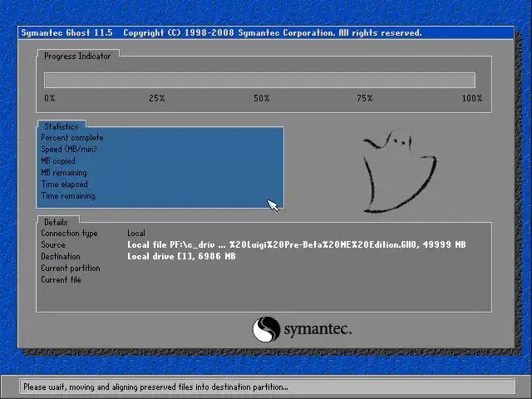The image size is (532, 399).
Task: Click the 'Local drive [1], 6986 MB' value
Action: pyautogui.click(x=181, y=257)
